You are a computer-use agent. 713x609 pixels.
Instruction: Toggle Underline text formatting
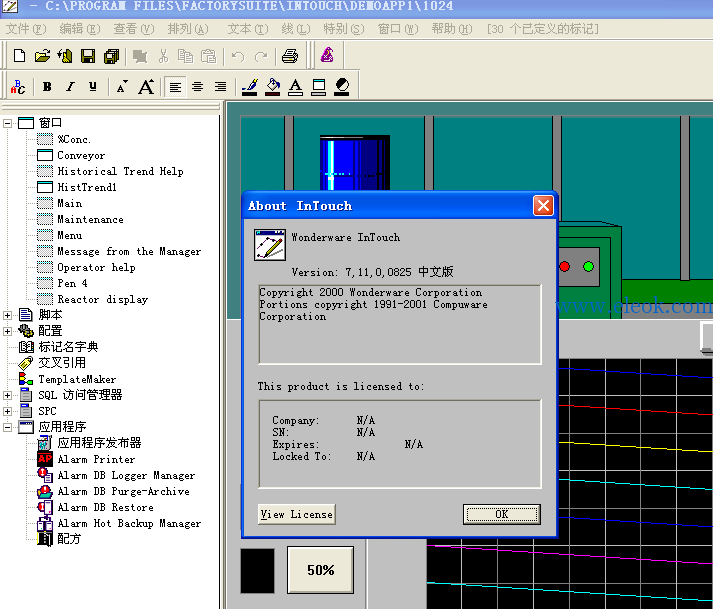[x=93, y=86]
